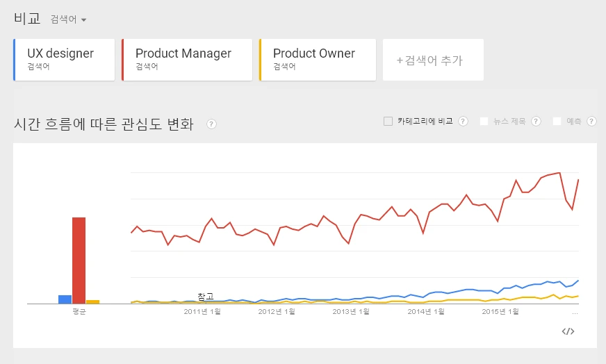This screenshot has width=606, height=364.
Task: Open the 검색어 dropdown next to 비교
Action: click(68, 19)
